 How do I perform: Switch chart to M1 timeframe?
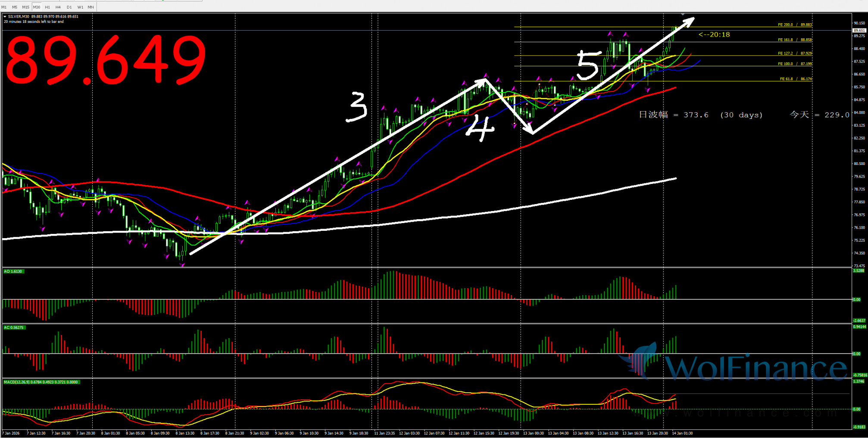pyautogui.click(x=4, y=7)
